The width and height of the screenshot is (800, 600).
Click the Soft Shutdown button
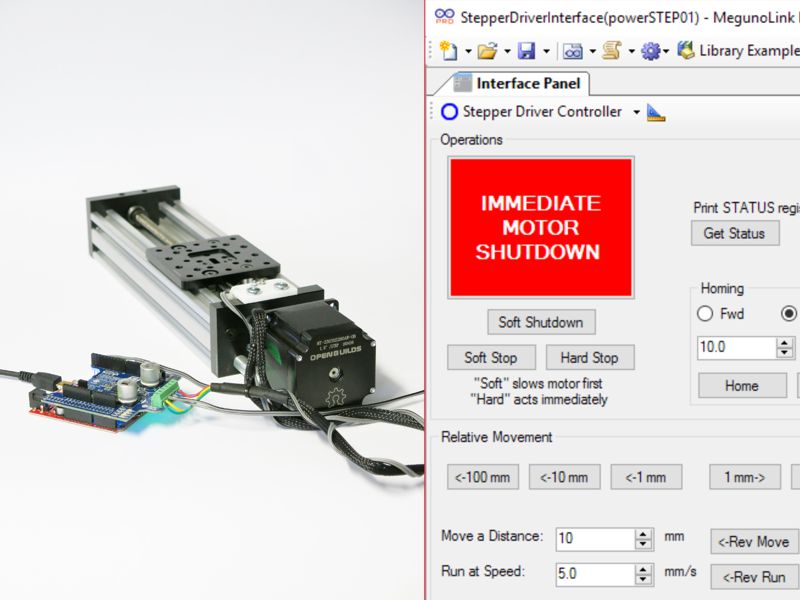[x=541, y=322]
